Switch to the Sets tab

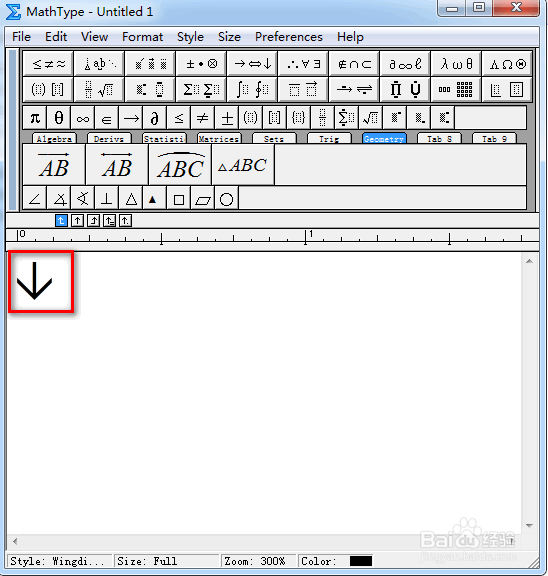274,138
